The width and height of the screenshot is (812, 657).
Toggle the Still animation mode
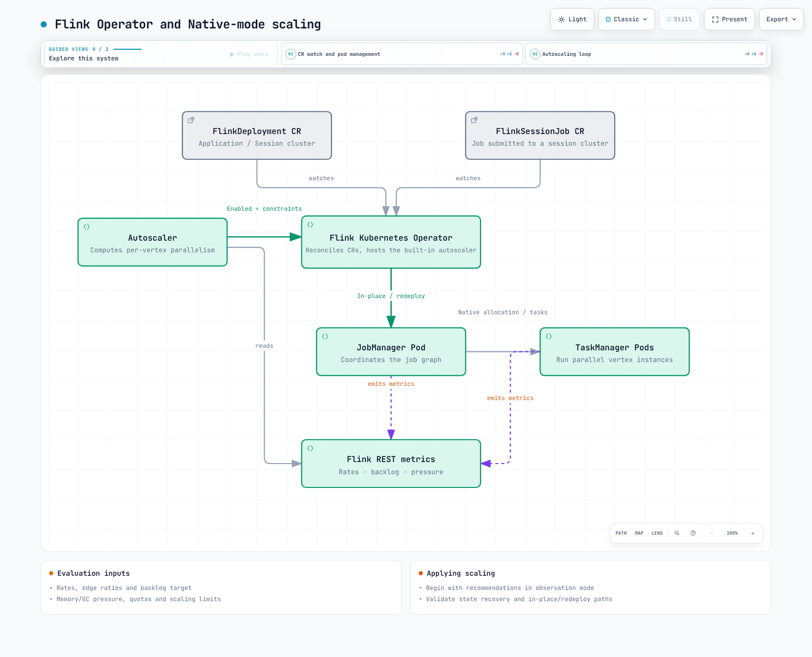(x=680, y=19)
